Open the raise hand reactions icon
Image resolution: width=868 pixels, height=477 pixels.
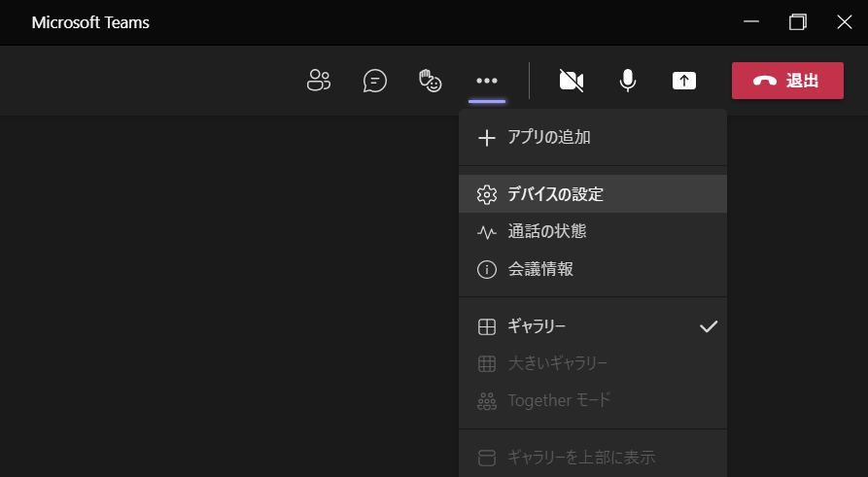(431, 81)
